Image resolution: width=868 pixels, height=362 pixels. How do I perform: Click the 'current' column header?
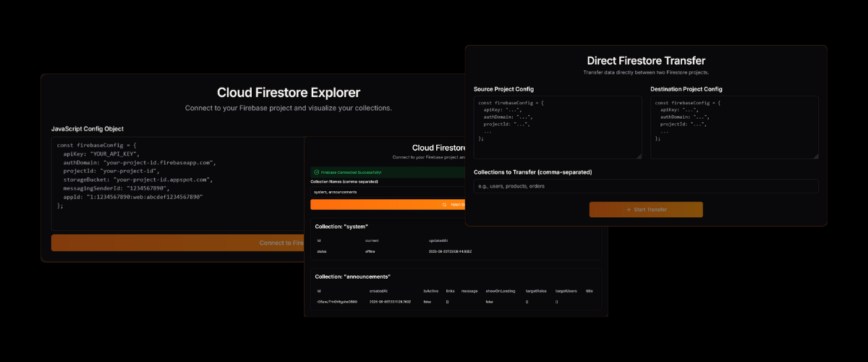coord(372,240)
